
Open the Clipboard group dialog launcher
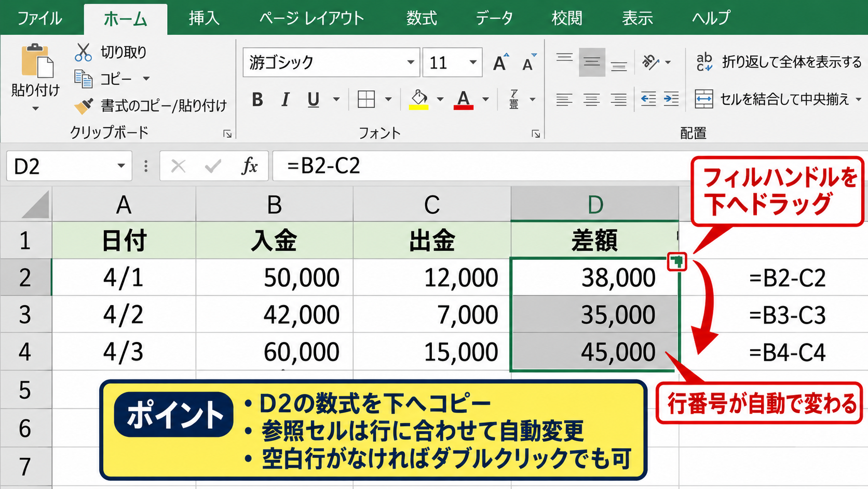227,134
